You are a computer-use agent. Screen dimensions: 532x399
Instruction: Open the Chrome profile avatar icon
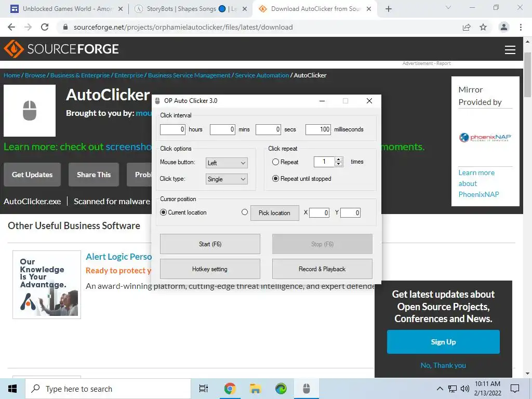point(504,27)
